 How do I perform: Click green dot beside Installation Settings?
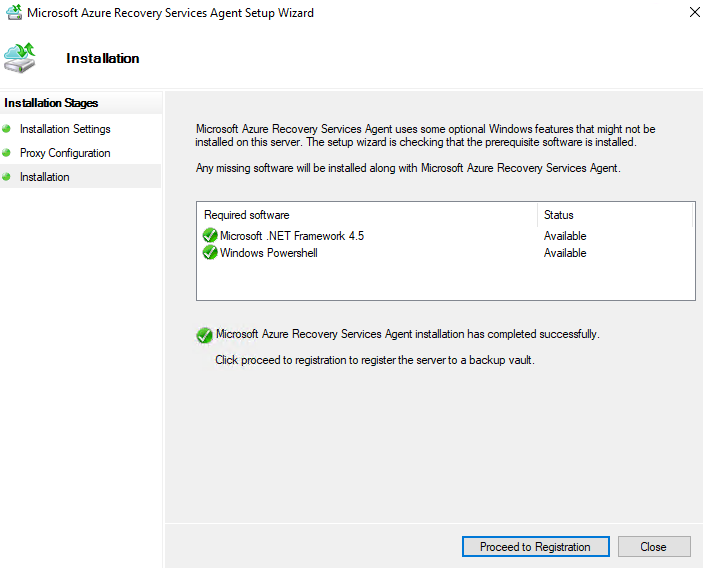click(x=6, y=129)
